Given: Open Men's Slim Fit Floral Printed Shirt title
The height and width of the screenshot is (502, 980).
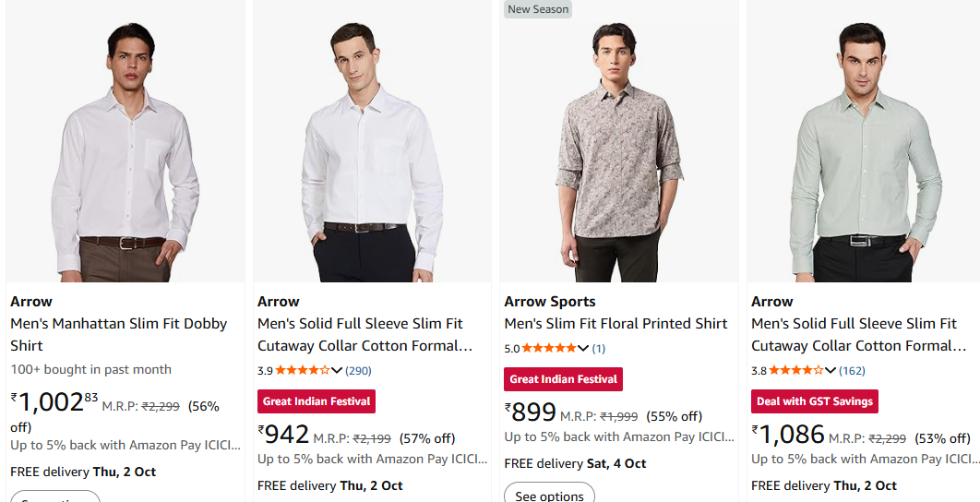Looking at the screenshot, I should (615, 324).
